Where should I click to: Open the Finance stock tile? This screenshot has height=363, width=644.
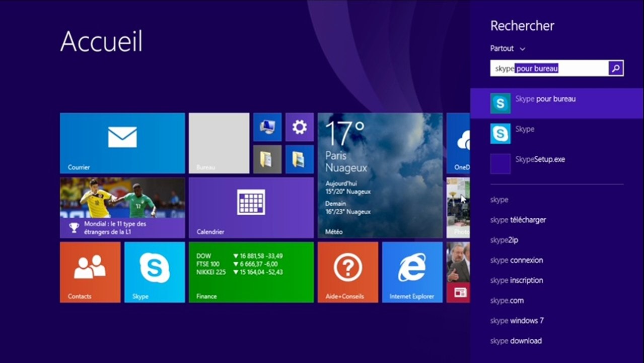click(251, 272)
